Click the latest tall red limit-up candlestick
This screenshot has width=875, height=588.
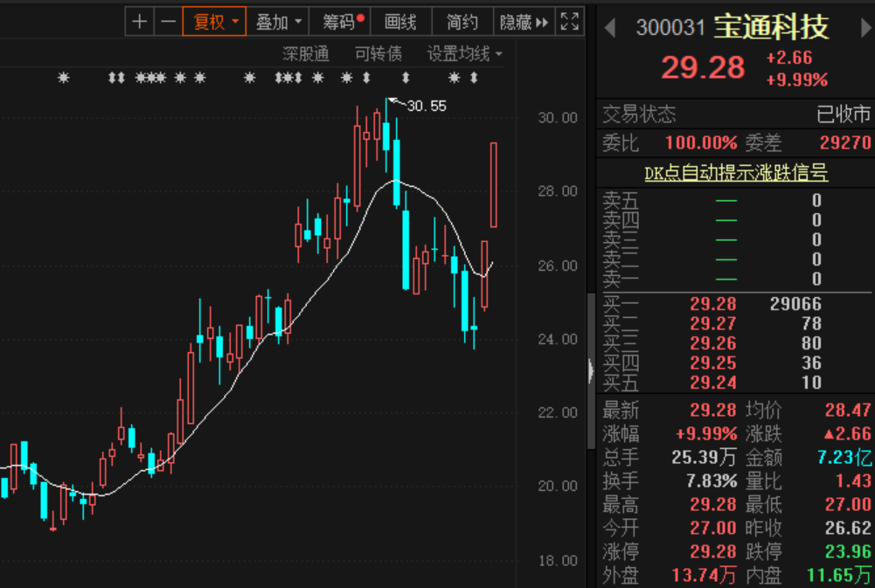[x=493, y=184]
